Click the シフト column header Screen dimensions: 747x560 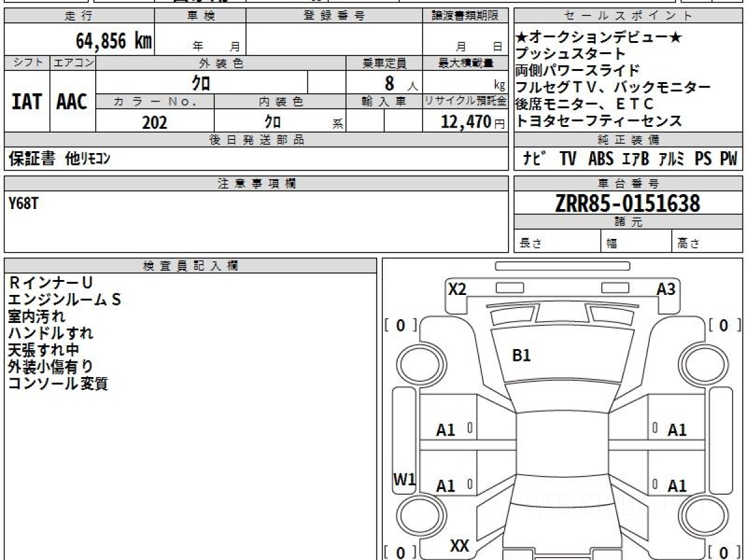27,63
